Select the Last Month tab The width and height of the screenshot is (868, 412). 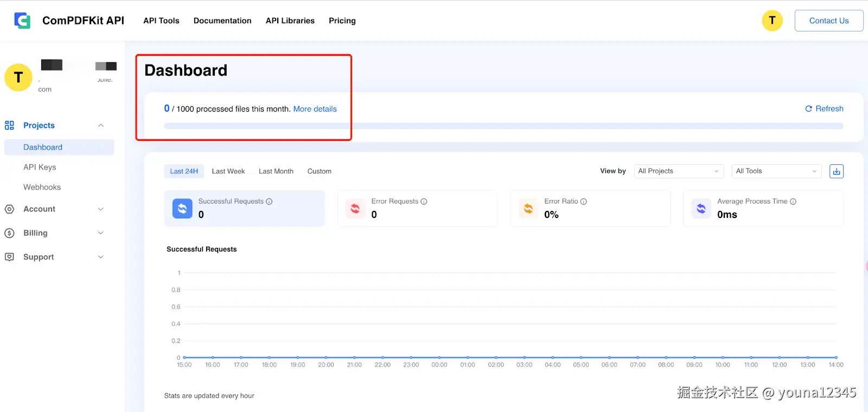[276, 171]
